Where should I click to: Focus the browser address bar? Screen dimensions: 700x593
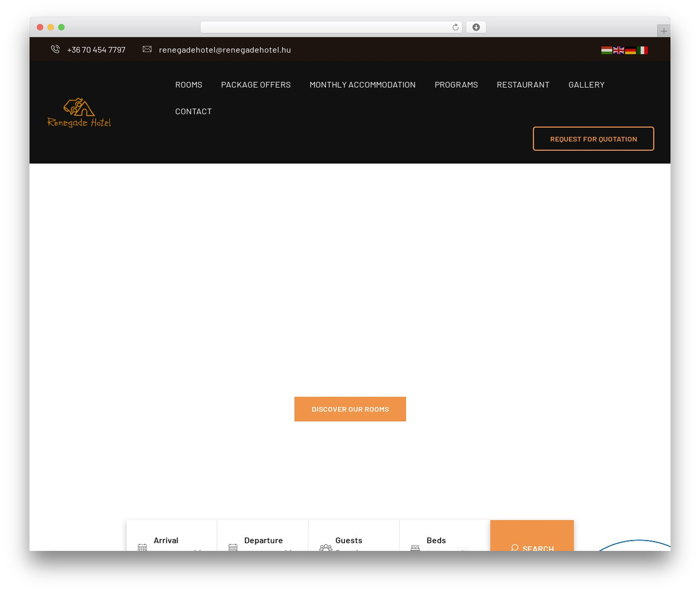pos(331,27)
